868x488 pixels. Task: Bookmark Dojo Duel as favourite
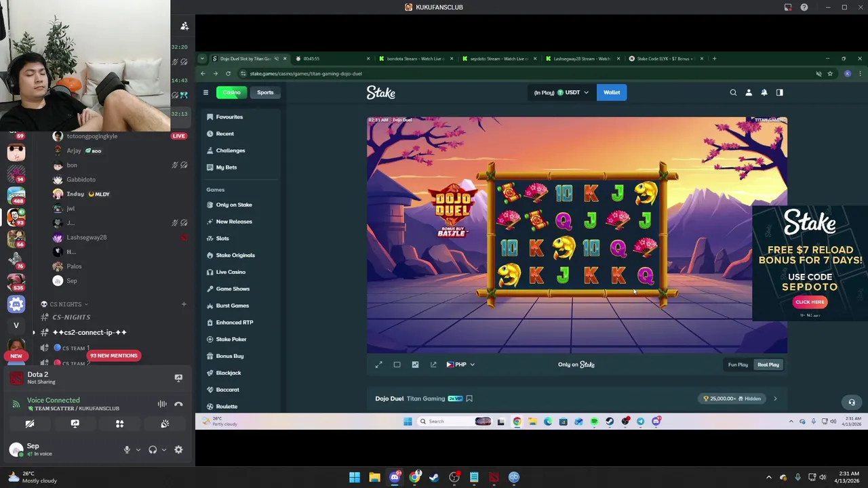pyautogui.click(x=469, y=399)
